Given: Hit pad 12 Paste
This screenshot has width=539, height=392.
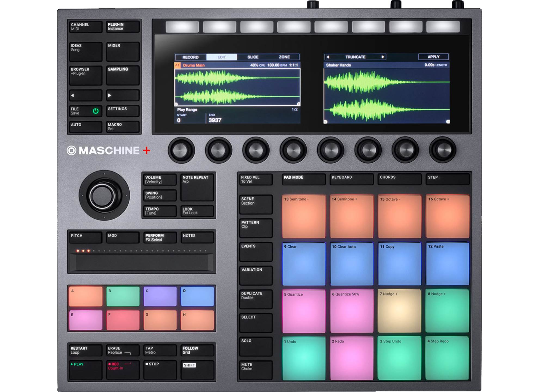Looking at the screenshot, I should [447, 264].
